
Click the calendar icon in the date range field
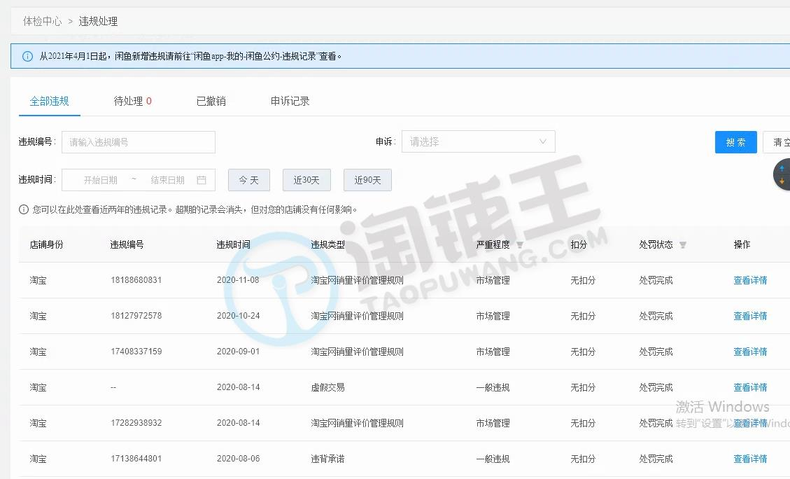[201, 180]
